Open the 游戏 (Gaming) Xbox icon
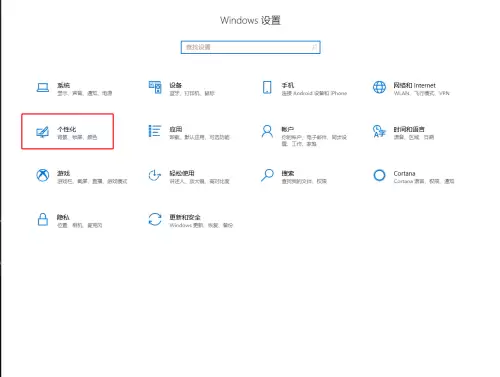Screen dimensions: 500x377 pyautogui.click(x=43, y=175)
